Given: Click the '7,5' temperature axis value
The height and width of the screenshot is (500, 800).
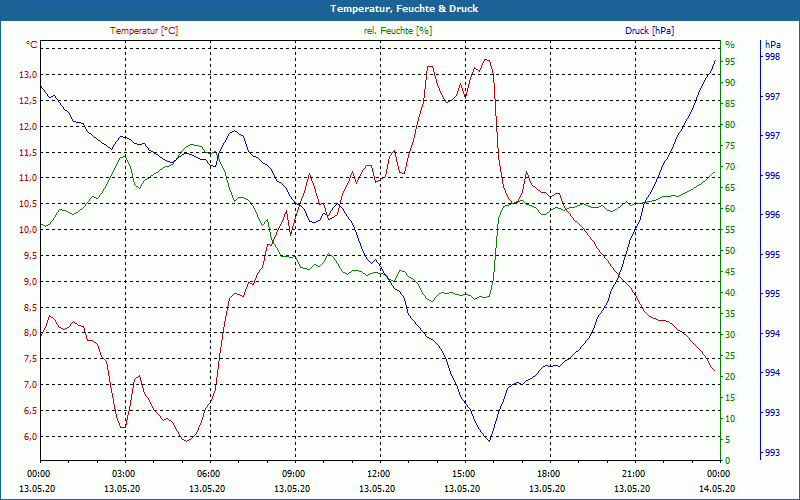Looking at the screenshot, I should 30,359.
